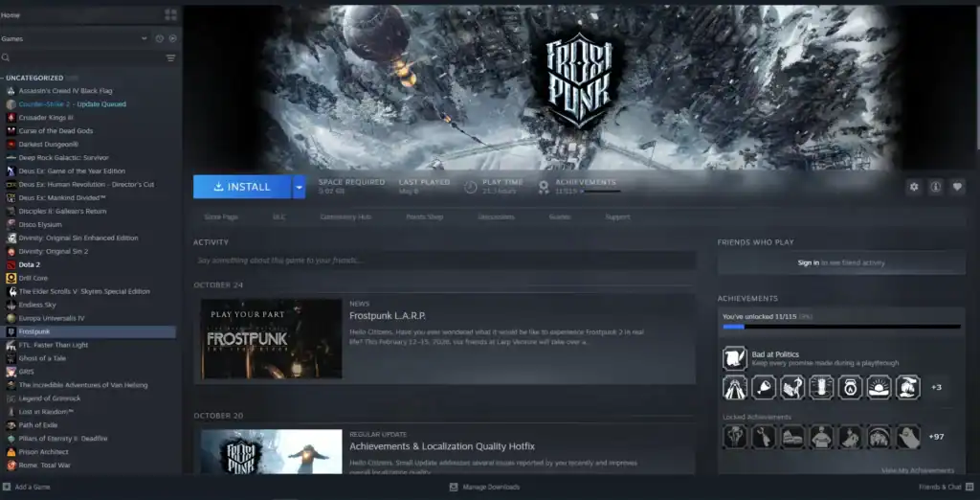Screen dimensions: 980x500
Task: Collapse the Uncategorized game list section
Action: (4, 78)
